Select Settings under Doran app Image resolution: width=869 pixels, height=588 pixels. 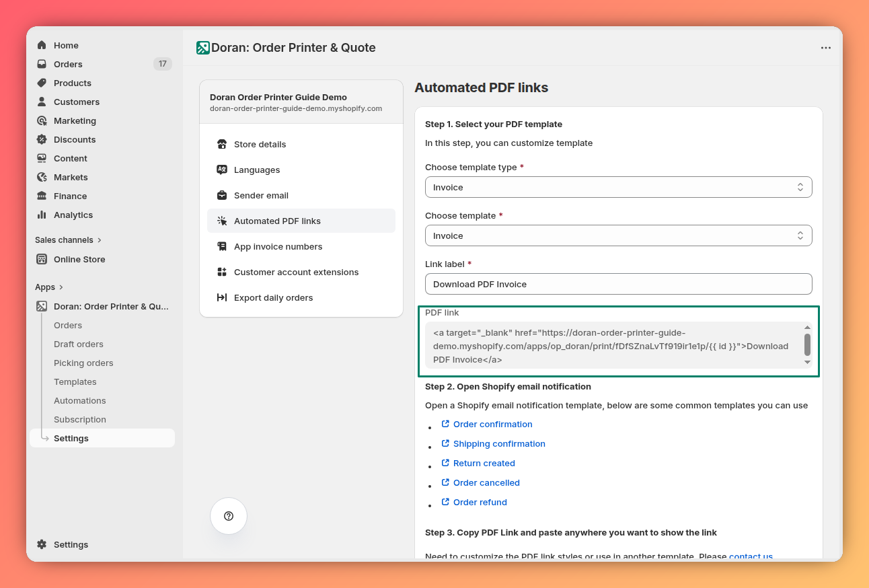pyautogui.click(x=102, y=438)
